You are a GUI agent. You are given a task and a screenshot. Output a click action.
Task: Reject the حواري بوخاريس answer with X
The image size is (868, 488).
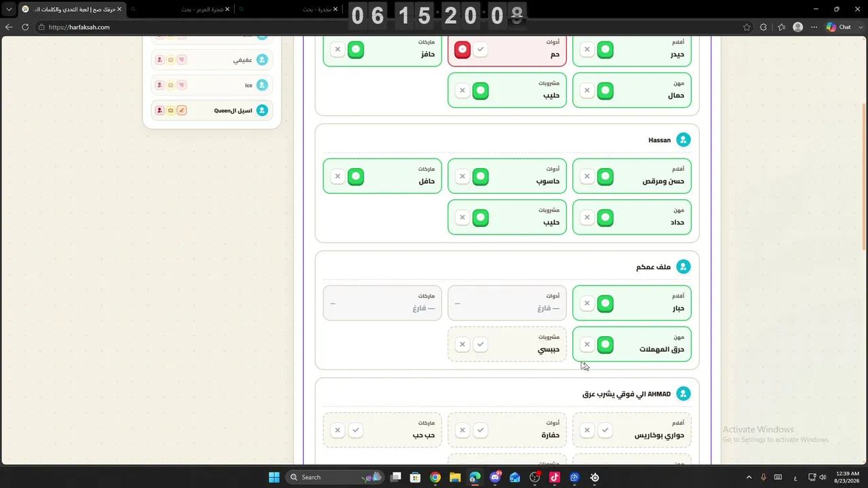click(x=587, y=430)
